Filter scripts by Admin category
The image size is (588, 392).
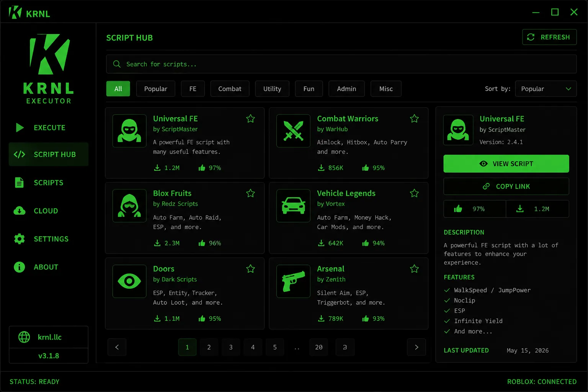346,89
